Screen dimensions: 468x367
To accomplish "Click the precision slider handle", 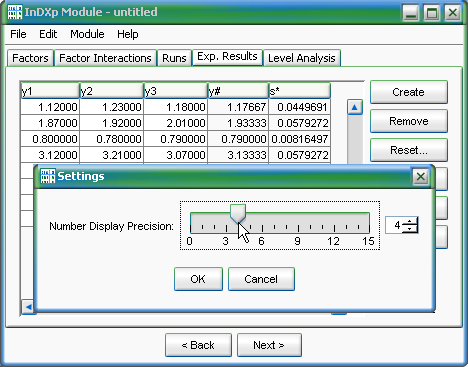I will point(238,214).
